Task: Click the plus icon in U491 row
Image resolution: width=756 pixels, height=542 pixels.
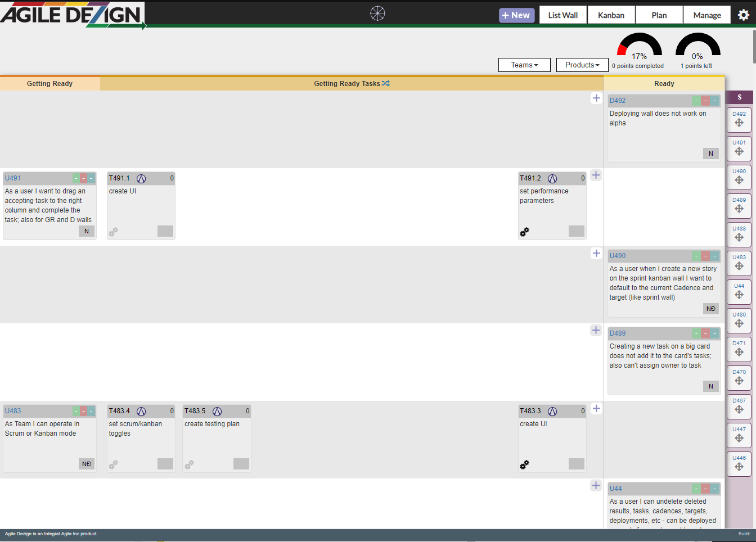Action: [596, 175]
